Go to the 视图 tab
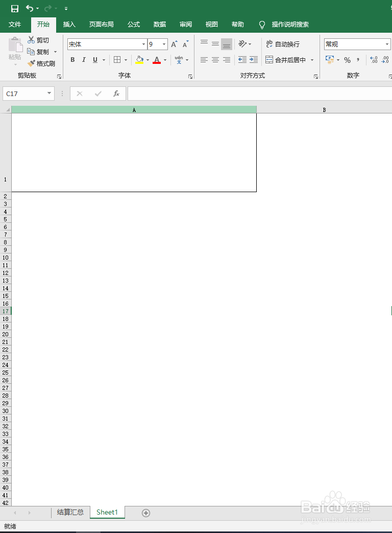 (211, 24)
